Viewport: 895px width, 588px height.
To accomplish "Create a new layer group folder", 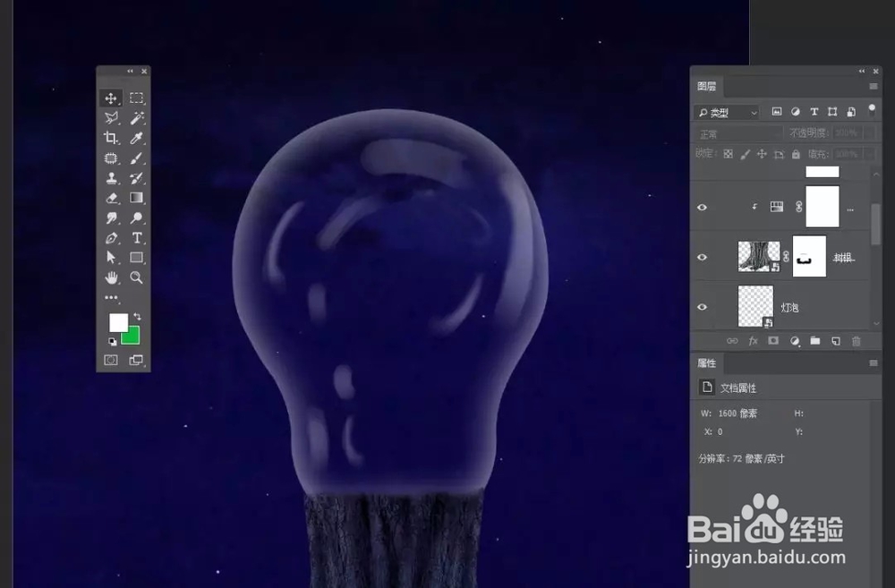I will tap(814, 340).
